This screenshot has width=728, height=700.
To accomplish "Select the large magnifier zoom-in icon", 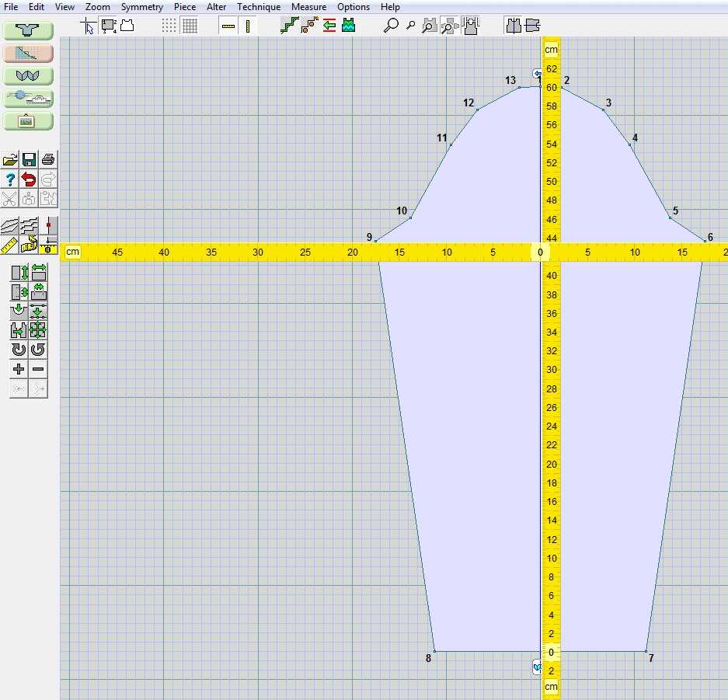I will click(391, 26).
